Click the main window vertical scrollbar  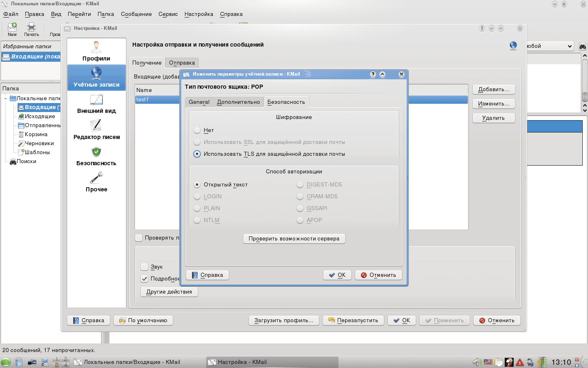[584, 82]
